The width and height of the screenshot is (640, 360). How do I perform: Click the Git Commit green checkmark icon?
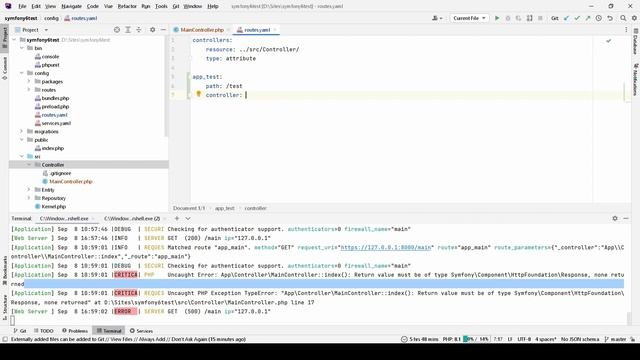tap(577, 18)
